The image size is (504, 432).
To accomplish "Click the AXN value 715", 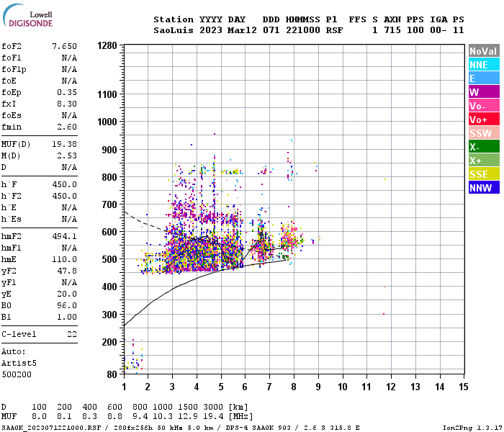I will coord(392,30).
